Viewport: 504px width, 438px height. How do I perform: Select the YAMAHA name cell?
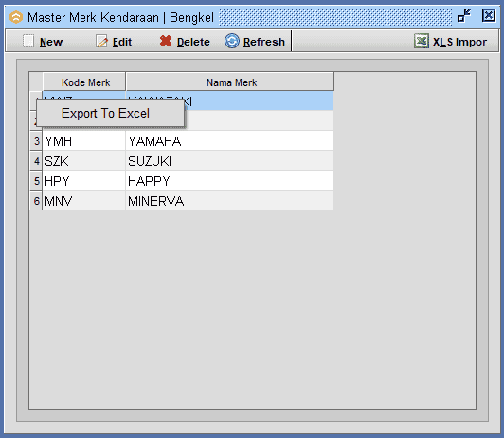coord(229,141)
